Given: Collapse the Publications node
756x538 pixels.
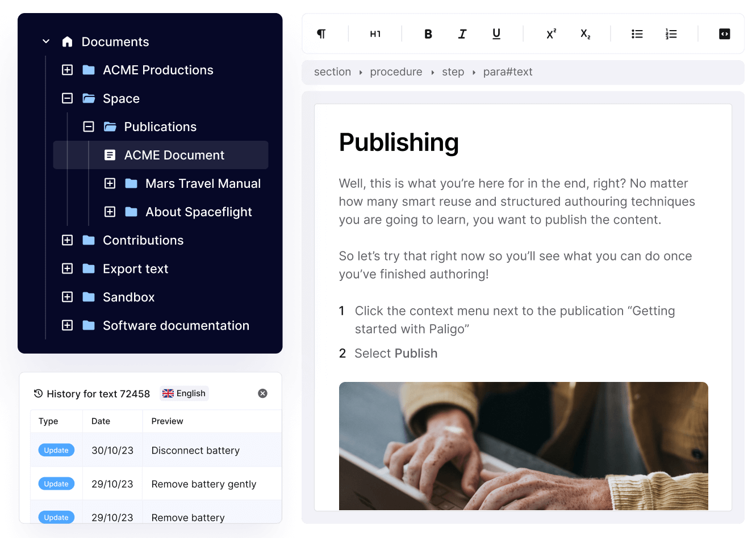Looking at the screenshot, I should [89, 127].
